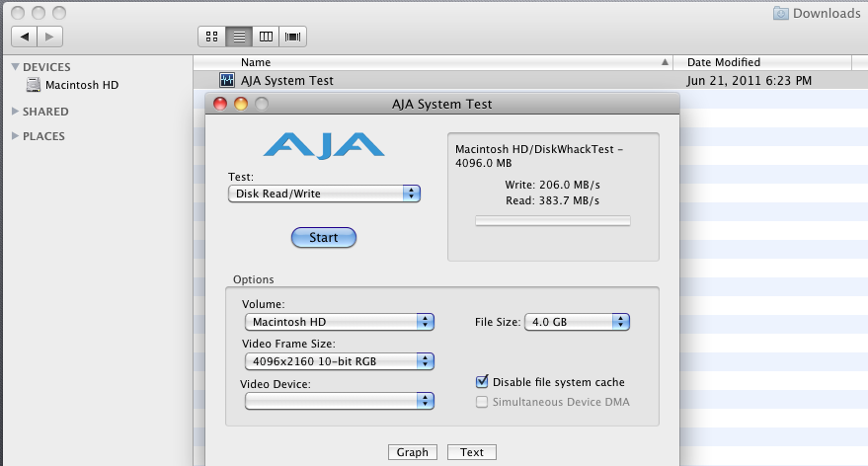Open the Volume dropdown

point(340,322)
